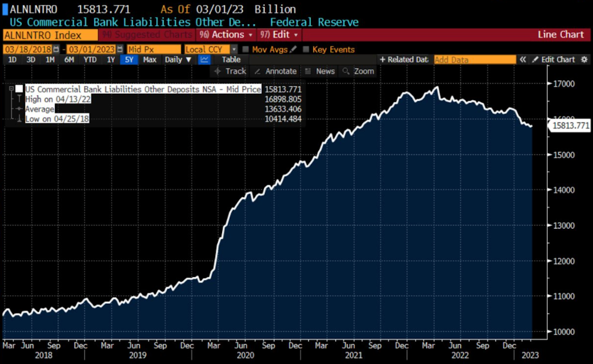Screen dimensions: 593x364
Task: Click the last price label 15813.771 on axis
Action: coord(569,126)
